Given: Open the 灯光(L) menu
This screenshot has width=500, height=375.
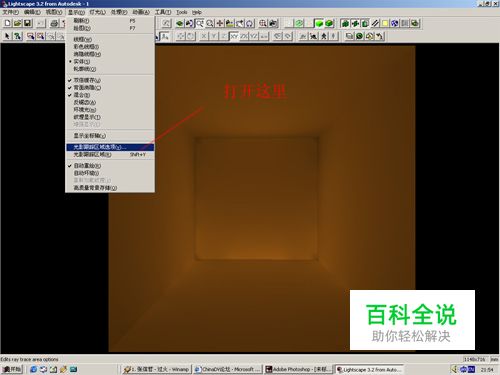Looking at the screenshot, I should click(97, 12).
